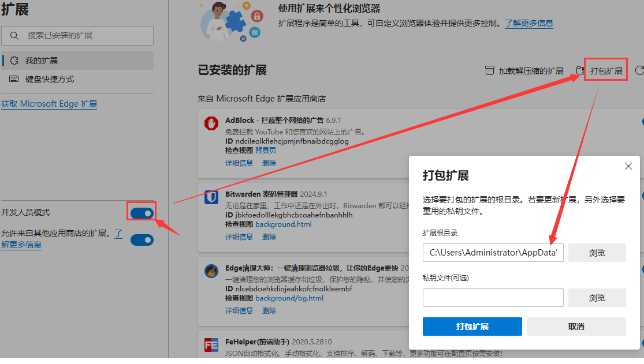This screenshot has width=644, height=364.
Task: Remove Bitwarden via 删除 link
Action: [x=269, y=237]
